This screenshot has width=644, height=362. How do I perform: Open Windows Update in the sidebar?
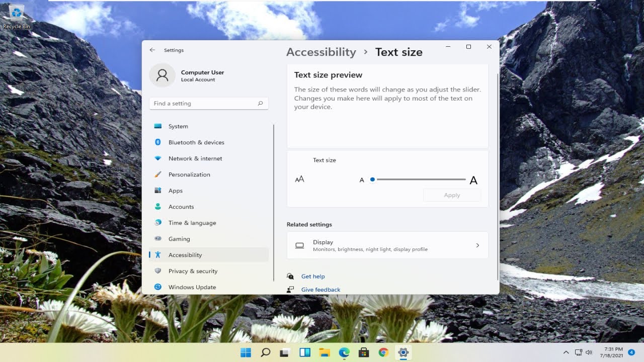192,287
